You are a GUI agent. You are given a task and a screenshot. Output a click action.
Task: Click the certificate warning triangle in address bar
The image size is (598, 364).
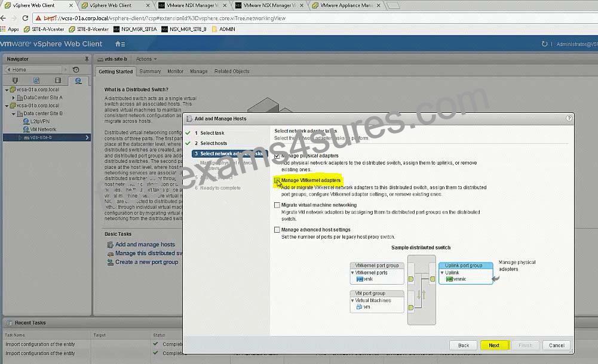(x=38, y=18)
